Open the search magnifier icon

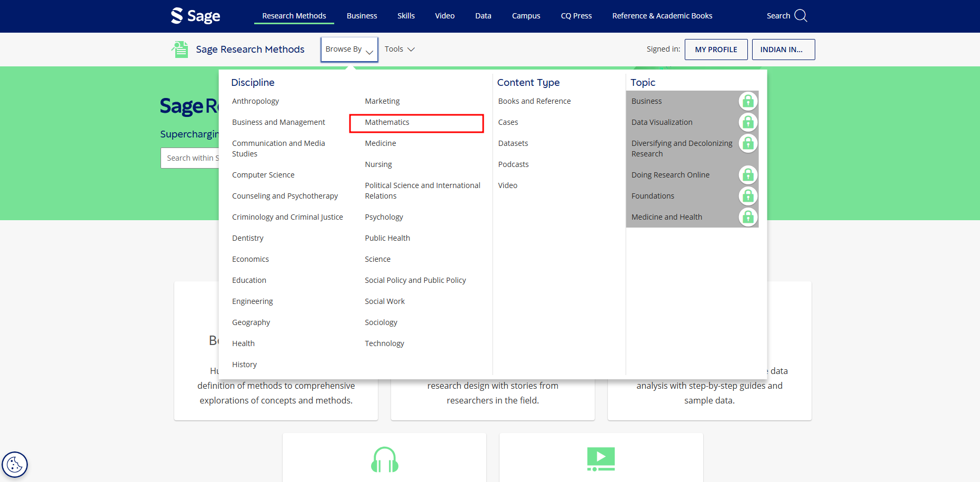coord(801,16)
